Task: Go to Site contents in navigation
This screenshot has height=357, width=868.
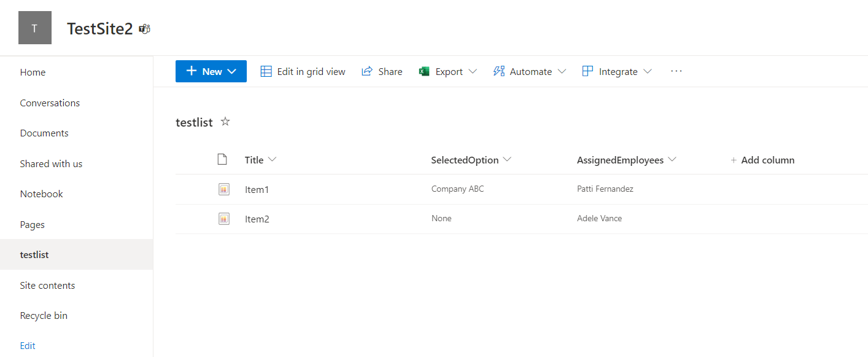Action: pyautogui.click(x=47, y=285)
